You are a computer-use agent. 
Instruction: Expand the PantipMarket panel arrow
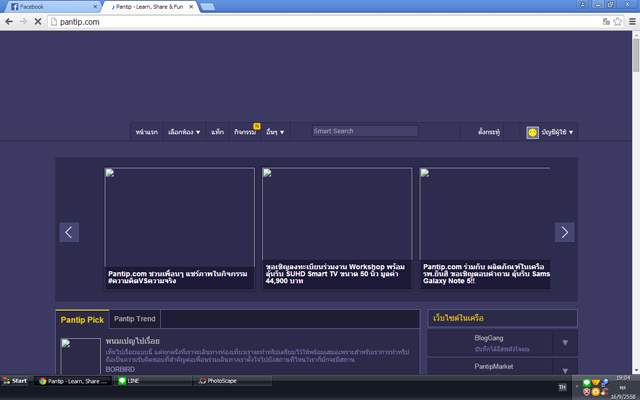click(x=565, y=369)
